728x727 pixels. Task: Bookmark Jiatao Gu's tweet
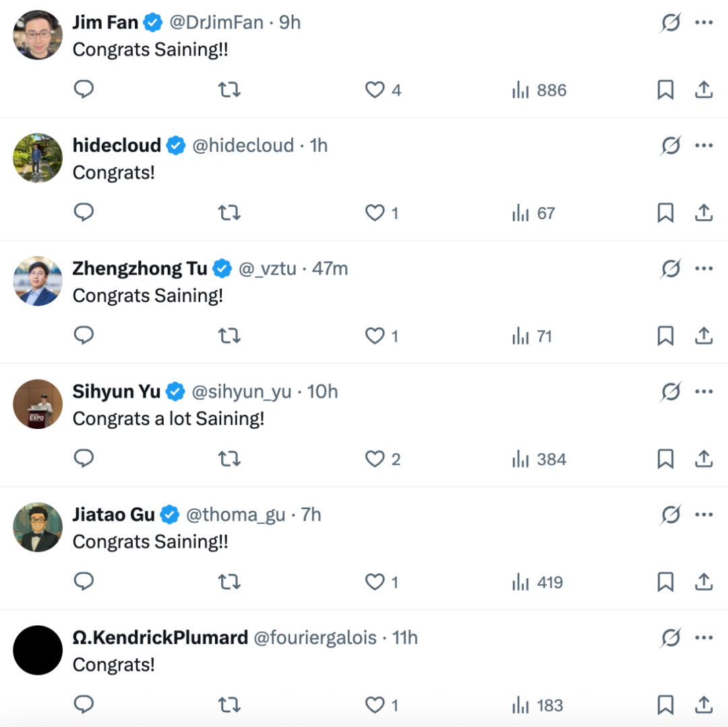(x=665, y=582)
